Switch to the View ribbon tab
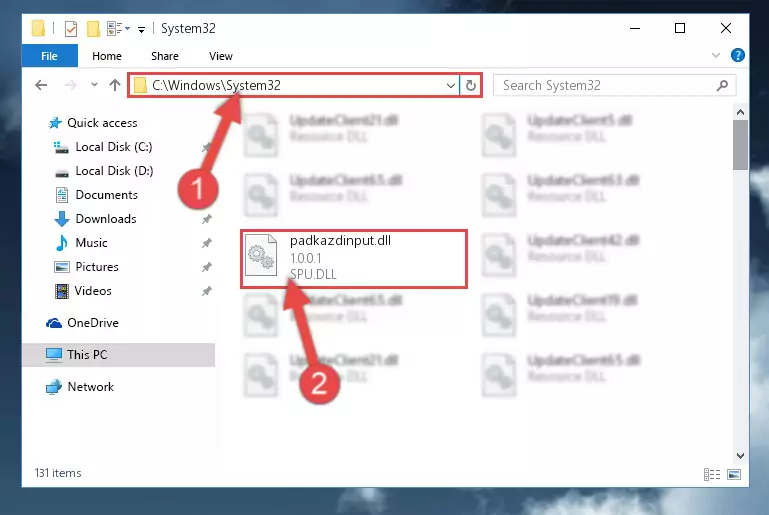 coord(221,56)
